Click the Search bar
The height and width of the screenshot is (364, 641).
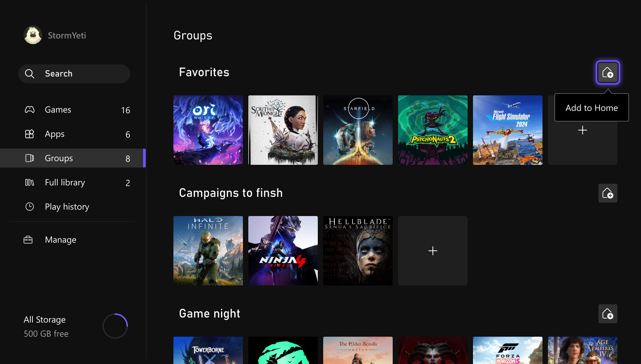click(x=74, y=73)
